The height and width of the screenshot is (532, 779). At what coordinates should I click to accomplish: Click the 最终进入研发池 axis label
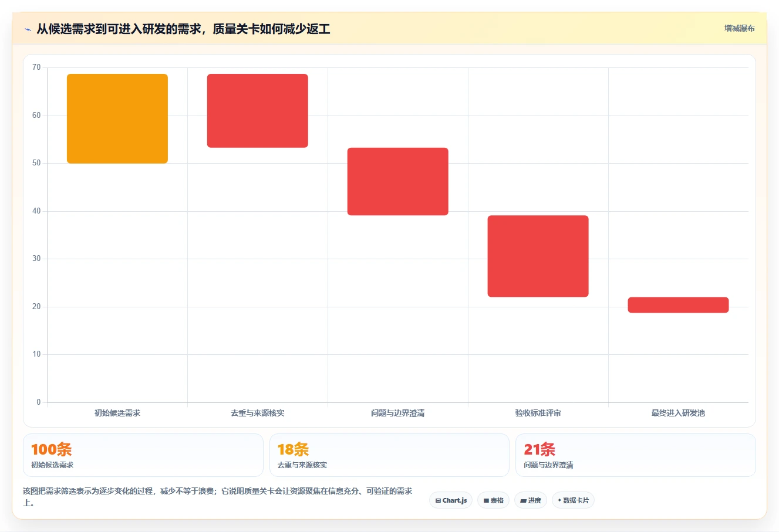pos(679,413)
